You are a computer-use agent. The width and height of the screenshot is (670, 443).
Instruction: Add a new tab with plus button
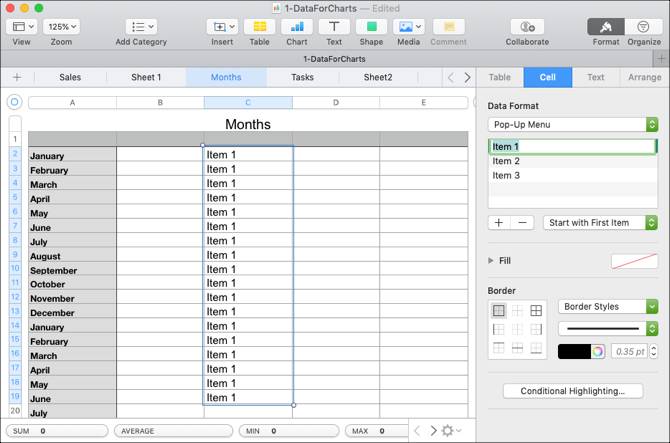[661, 59]
